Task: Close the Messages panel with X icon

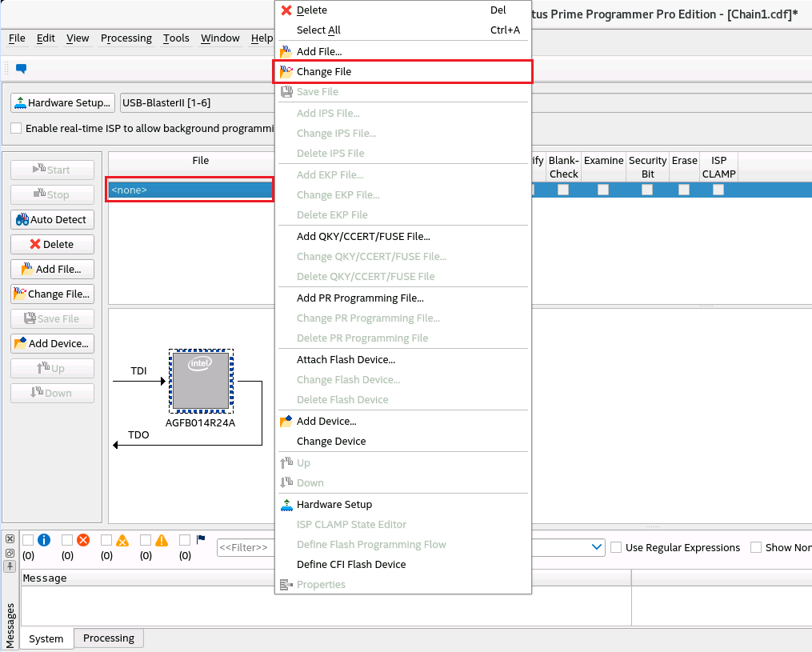Action: 10,539
